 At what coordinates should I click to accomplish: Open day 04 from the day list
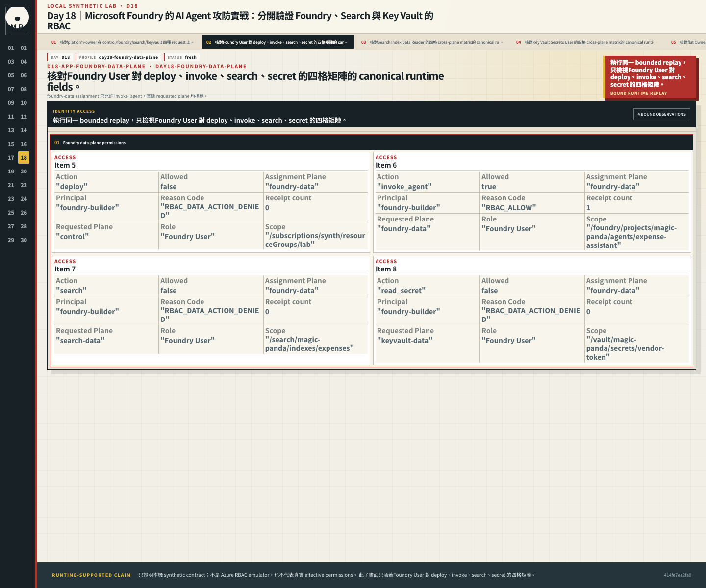[24, 62]
